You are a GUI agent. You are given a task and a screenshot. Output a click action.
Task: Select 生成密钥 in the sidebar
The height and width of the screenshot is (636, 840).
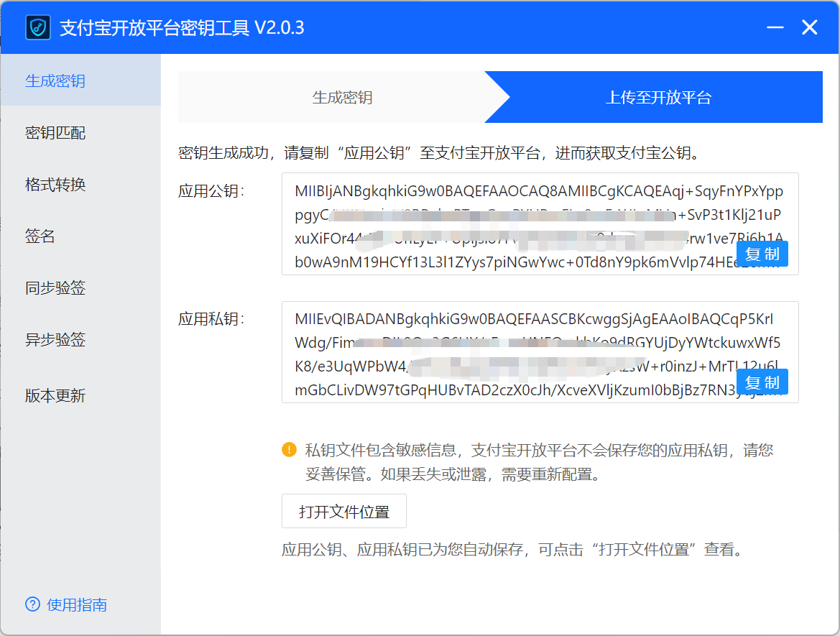[80, 80]
